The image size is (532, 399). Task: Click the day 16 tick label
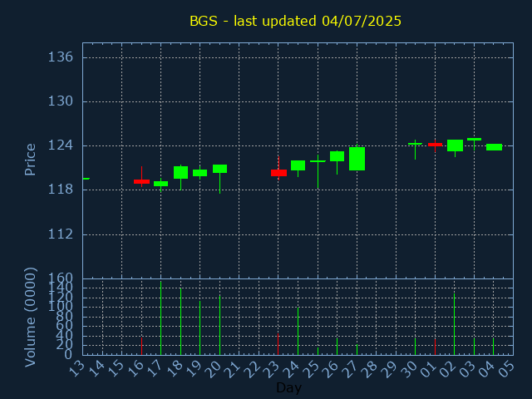(x=135, y=369)
